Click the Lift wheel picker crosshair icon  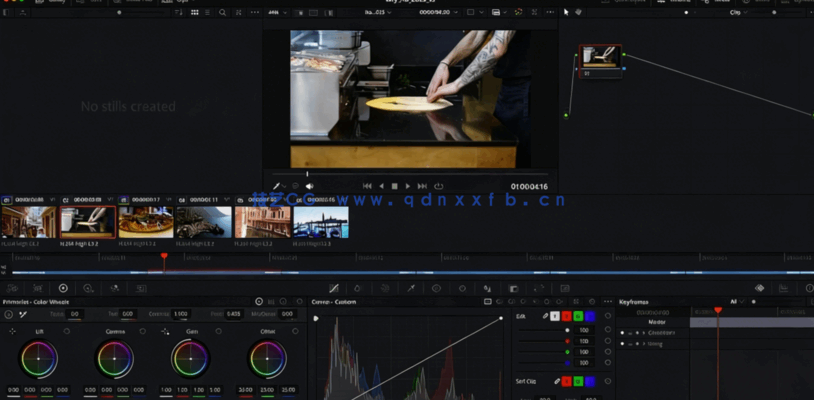(12, 331)
